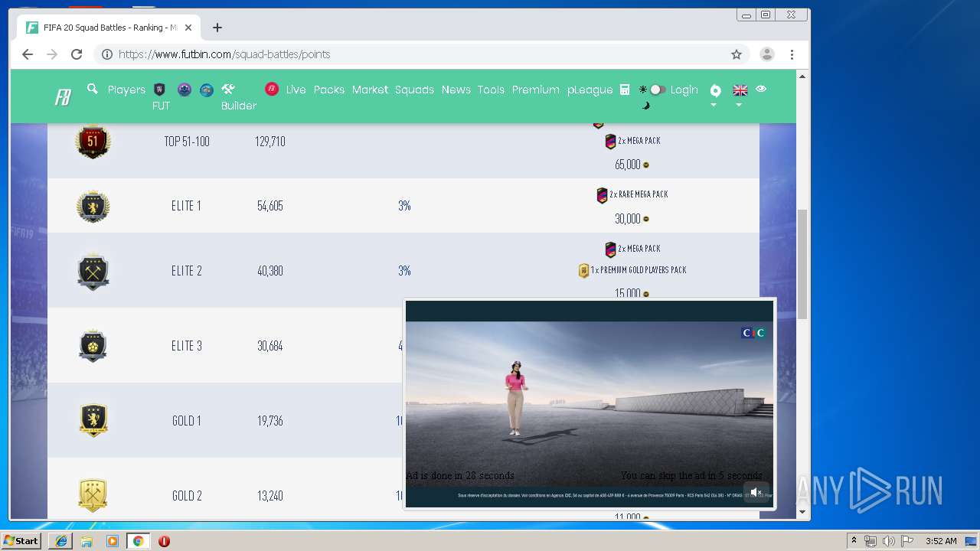Select the 30,000 coin reward text
This screenshot has height=551, width=980.
[x=627, y=219]
